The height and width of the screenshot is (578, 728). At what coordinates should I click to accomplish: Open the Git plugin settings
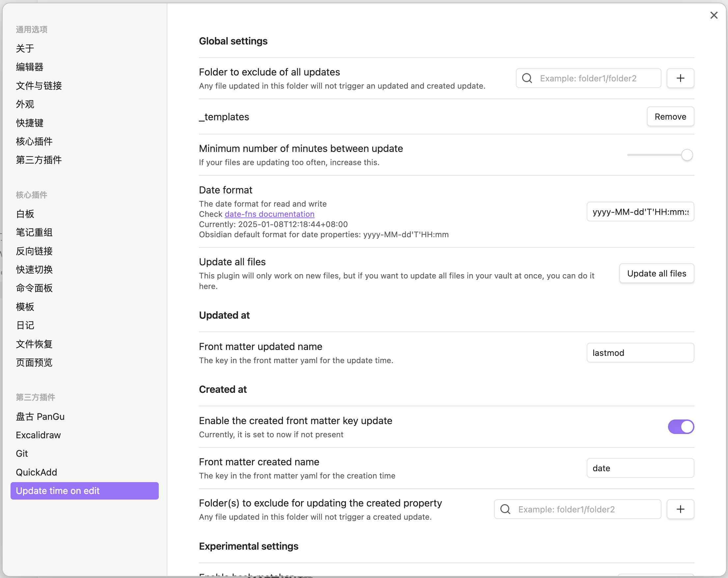[22, 454]
